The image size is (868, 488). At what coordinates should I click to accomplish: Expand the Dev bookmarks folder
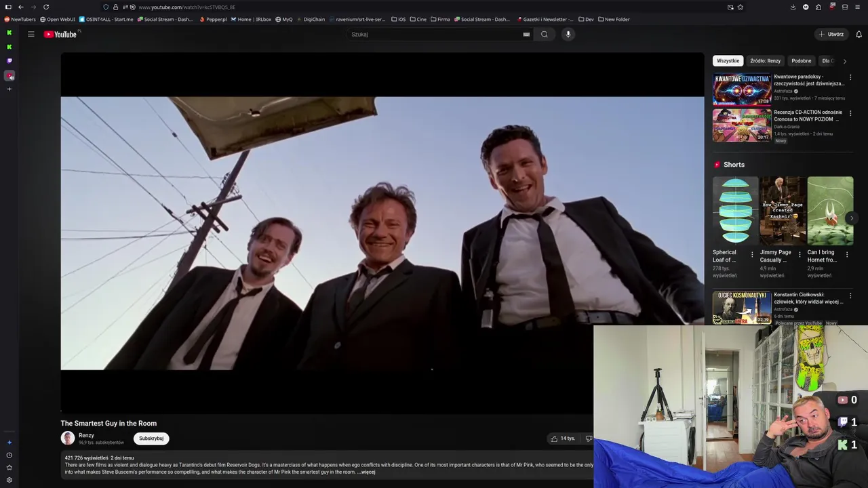[586, 19]
